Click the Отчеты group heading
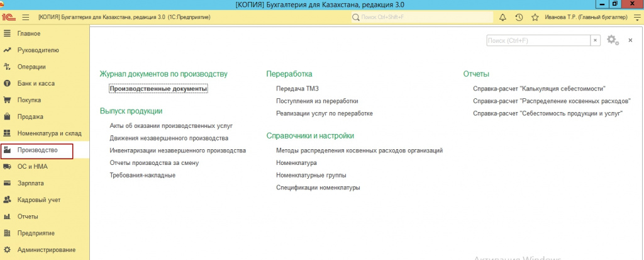644x260 pixels. pyautogui.click(x=476, y=74)
